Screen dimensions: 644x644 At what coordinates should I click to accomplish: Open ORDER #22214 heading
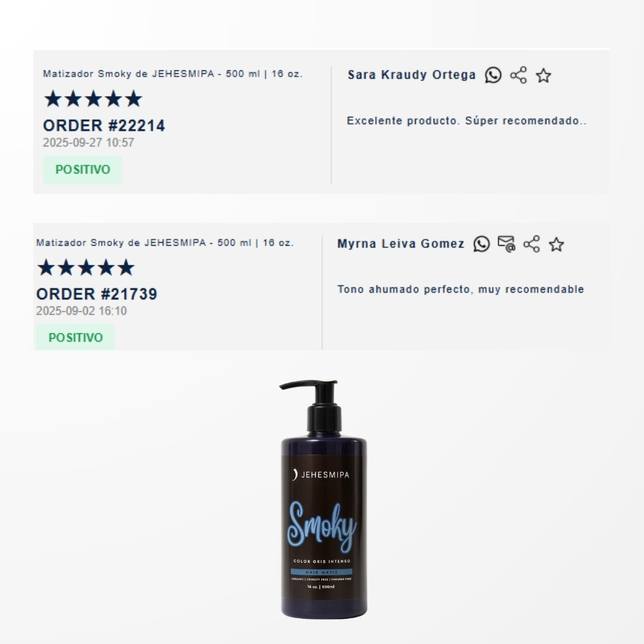click(x=104, y=126)
